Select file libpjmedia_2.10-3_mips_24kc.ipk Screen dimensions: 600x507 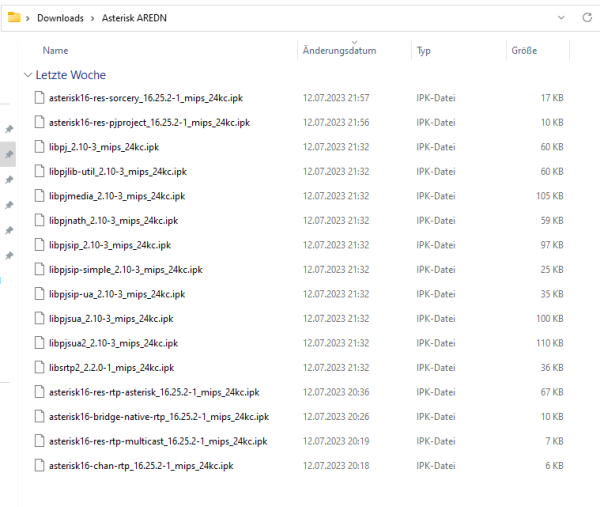point(117,196)
